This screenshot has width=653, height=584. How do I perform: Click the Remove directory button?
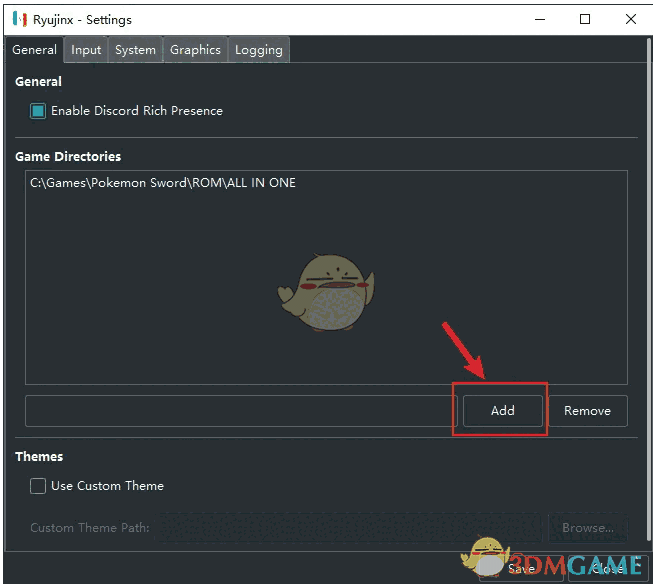click(x=588, y=411)
